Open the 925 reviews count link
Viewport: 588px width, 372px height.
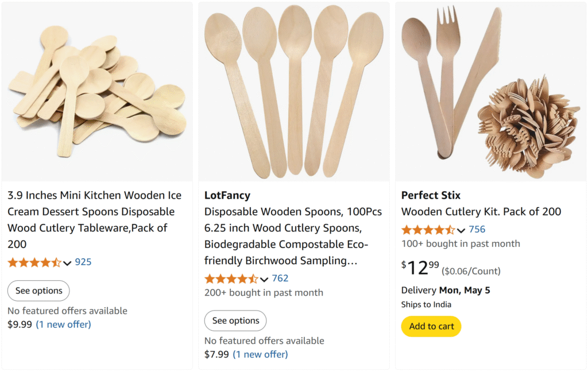[x=83, y=262]
